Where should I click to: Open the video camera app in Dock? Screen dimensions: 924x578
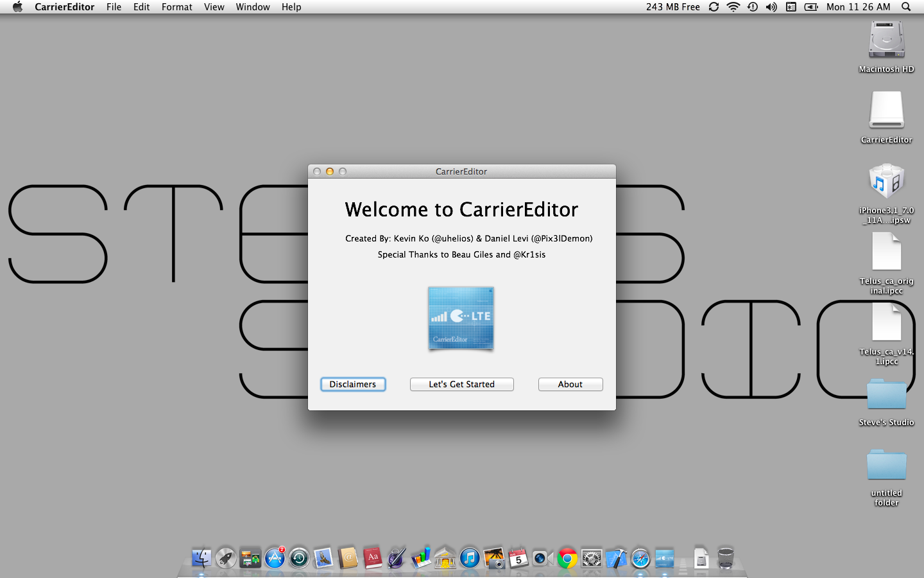pos(543,557)
